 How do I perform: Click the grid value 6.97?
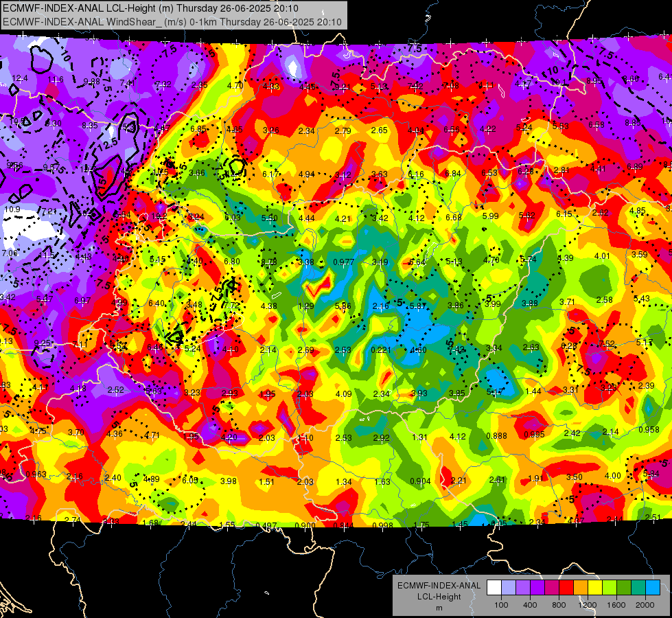pos(82,301)
